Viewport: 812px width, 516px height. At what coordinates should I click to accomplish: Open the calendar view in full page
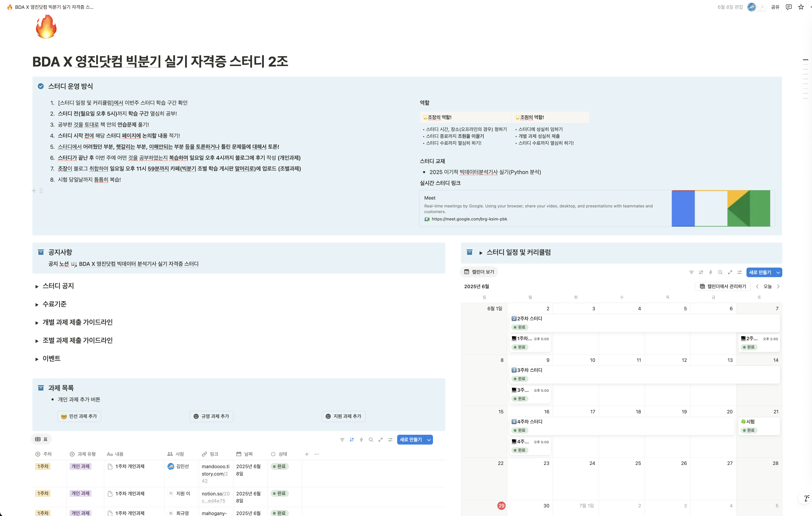click(x=730, y=272)
